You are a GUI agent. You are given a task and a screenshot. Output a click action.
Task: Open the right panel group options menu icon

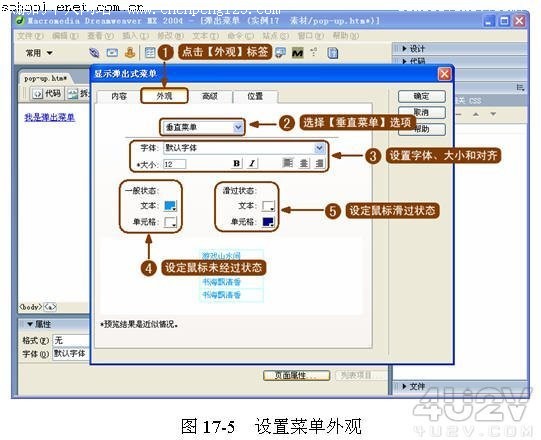pos(520,87)
